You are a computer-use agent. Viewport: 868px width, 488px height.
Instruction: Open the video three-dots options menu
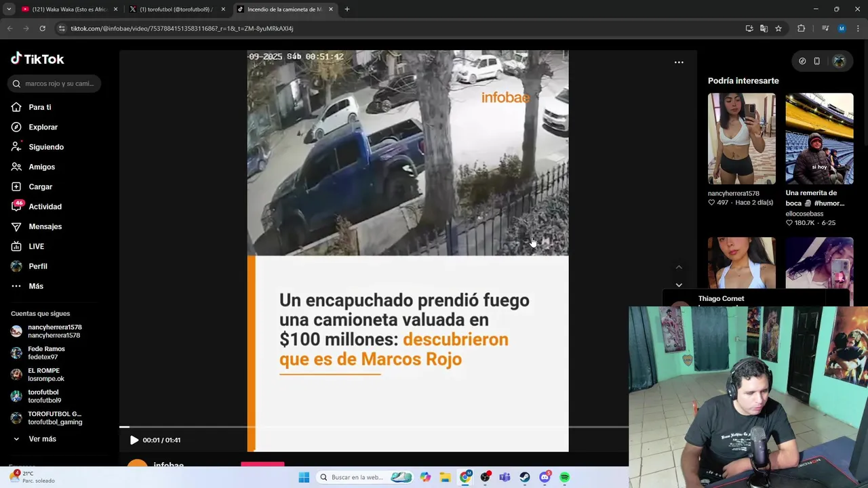pos(679,62)
